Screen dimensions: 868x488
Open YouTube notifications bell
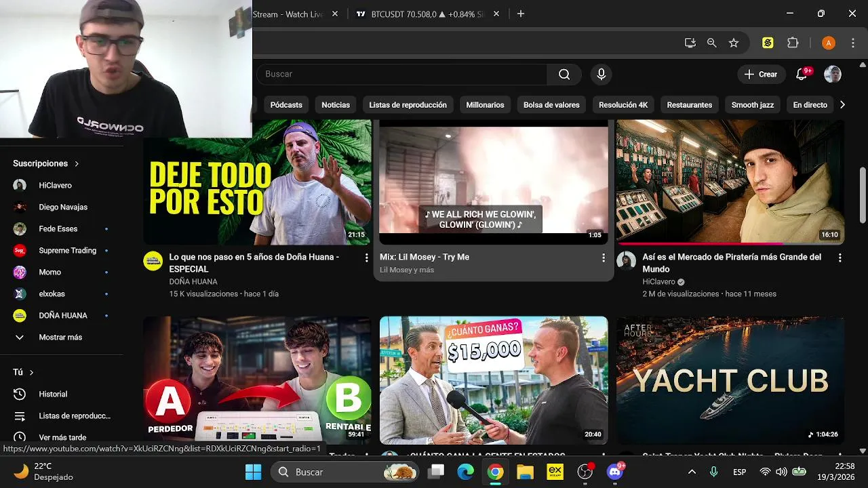tap(802, 75)
